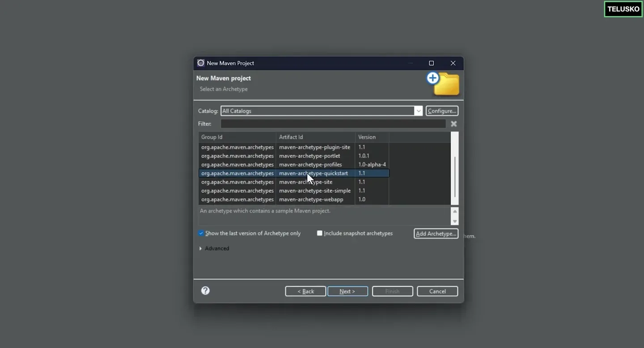
Task: Sort by Group Id column header
Action: click(237, 137)
